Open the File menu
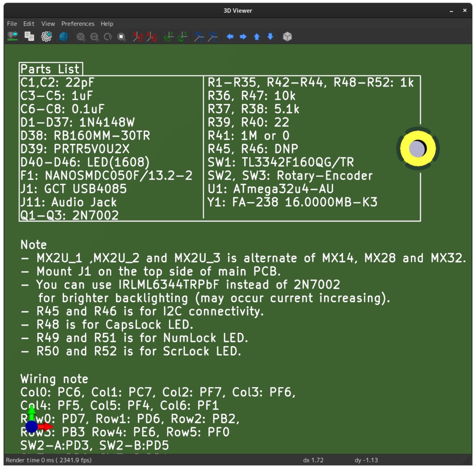Image resolution: width=476 pixels, height=469 pixels. (x=12, y=24)
